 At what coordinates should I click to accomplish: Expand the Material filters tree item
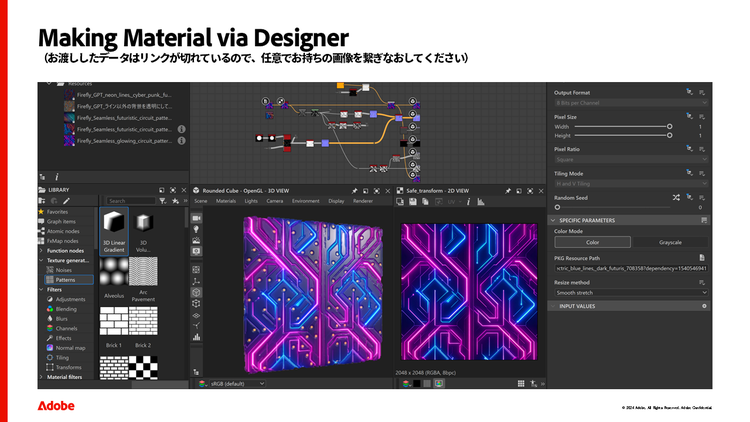pos(41,377)
